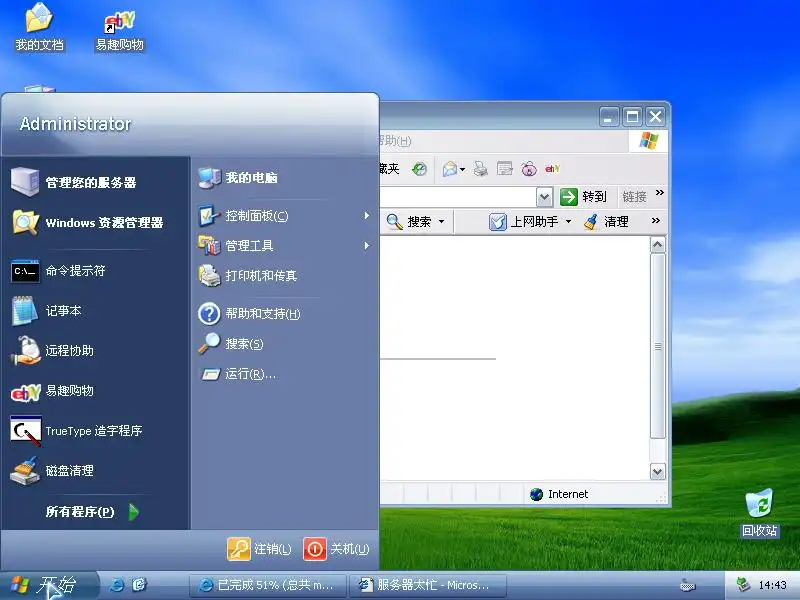Expand the 清理 toolbar overflow chevron
800x600 pixels.
pos(656,220)
